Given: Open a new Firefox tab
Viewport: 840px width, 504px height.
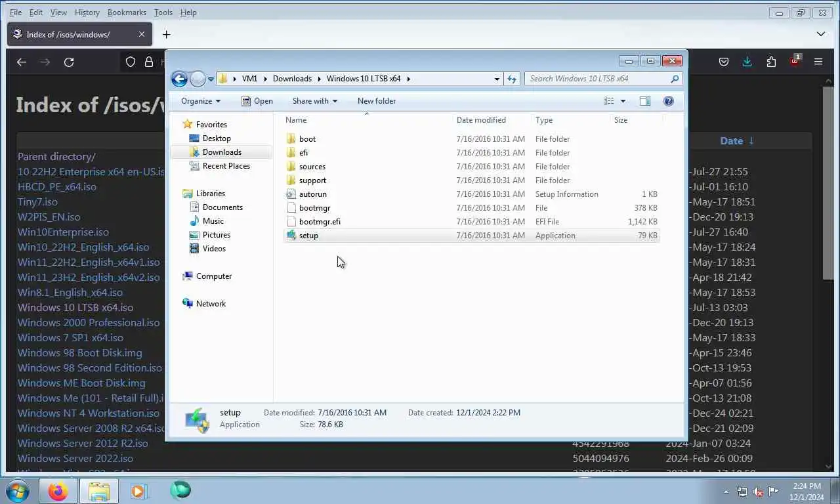Looking at the screenshot, I should pos(166,34).
